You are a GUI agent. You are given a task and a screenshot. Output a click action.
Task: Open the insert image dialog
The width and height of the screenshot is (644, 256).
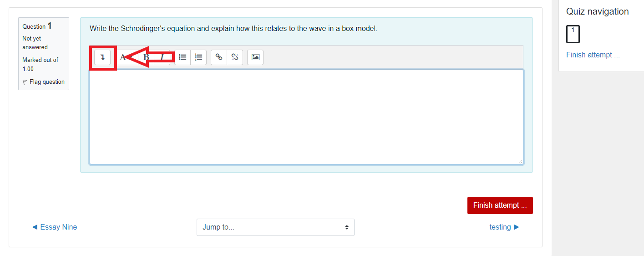(255, 57)
